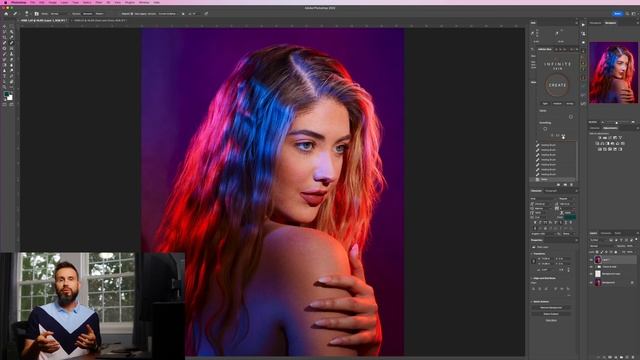Click the Navigator zoom slider
Viewport: 640px width, 360px height.
pyautogui.click(x=617, y=122)
